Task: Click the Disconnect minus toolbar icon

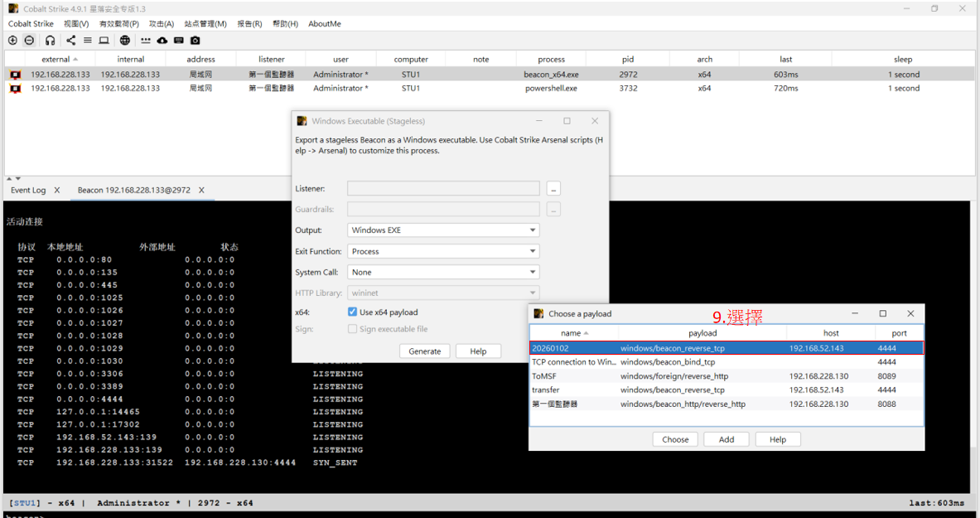Action: point(29,40)
